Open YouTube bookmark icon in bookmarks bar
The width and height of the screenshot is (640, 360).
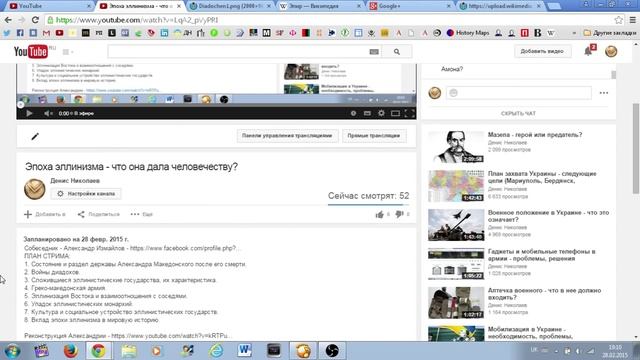pos(59,33)
